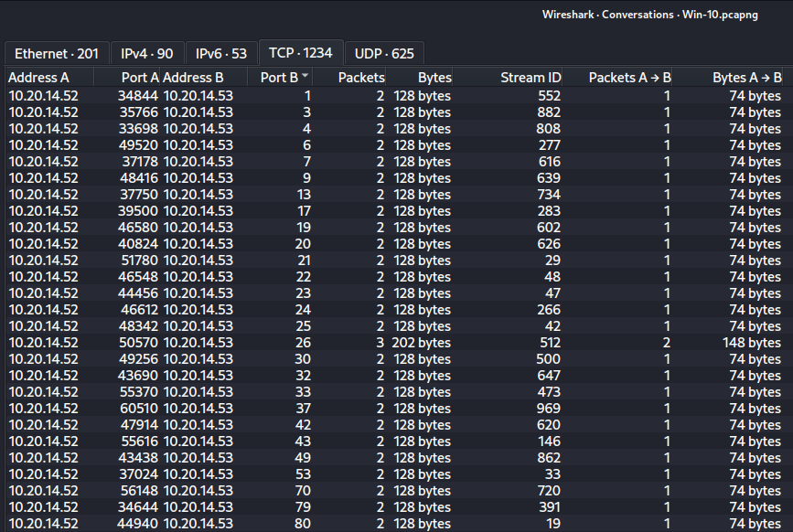This screenshot has height=532, width=793.
Task: Sort by Stream ID column header
Action: click(508, 78)
